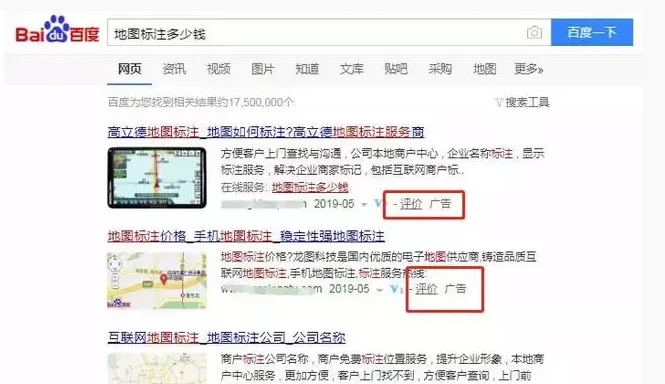Viewport: 665px width, 384px height.
Task: Switch to the 视频 tab
Action: click(x=218, y=69)
